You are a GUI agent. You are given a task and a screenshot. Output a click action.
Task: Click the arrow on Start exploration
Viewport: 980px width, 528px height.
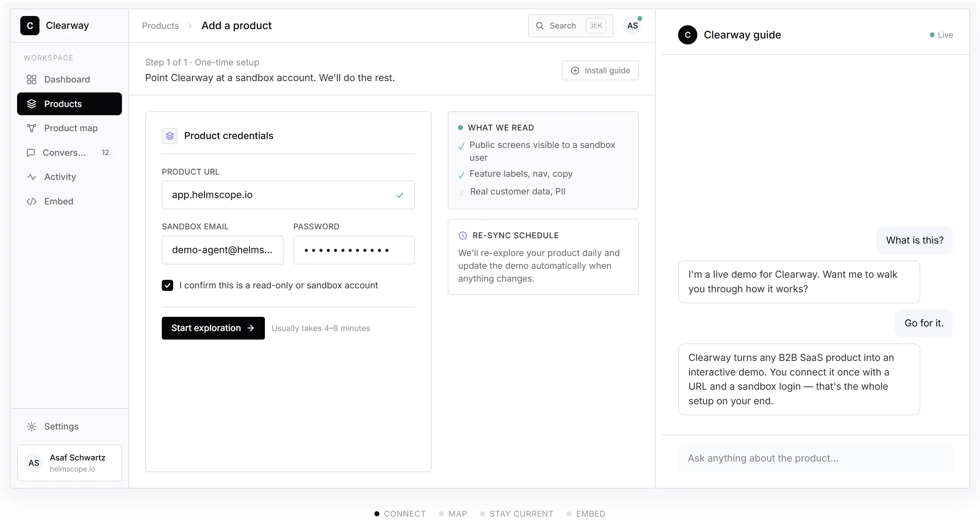(x=250, y=328)
